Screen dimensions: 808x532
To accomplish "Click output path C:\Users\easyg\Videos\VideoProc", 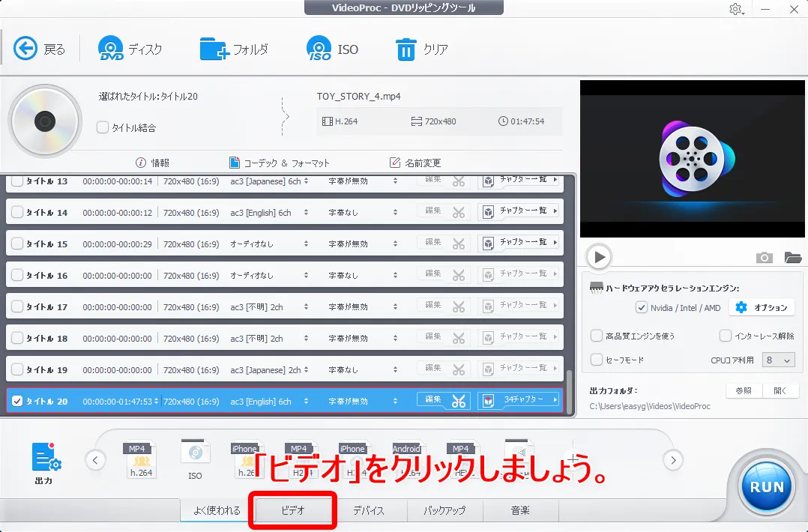I will [650, 406].
